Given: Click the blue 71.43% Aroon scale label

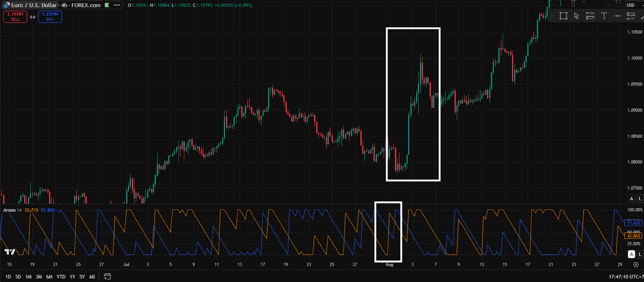Looking at the screenshot, I should (x=634, y=223).
